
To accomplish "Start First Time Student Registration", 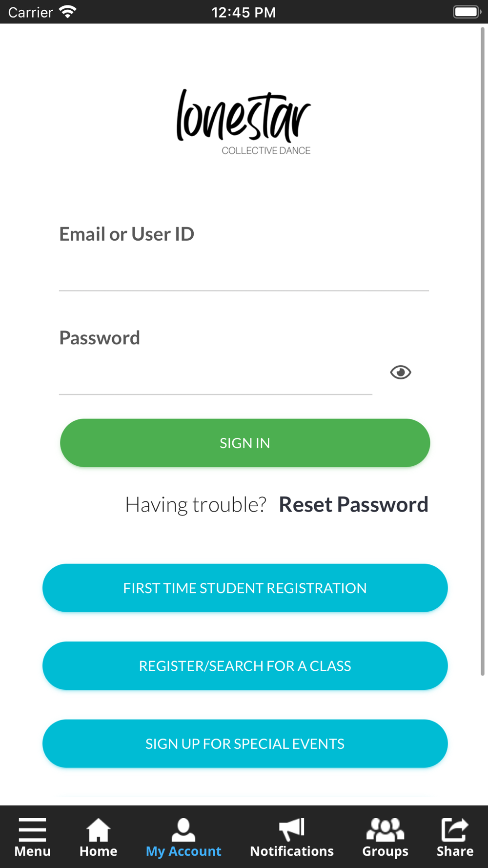I will tap(245, 588).
